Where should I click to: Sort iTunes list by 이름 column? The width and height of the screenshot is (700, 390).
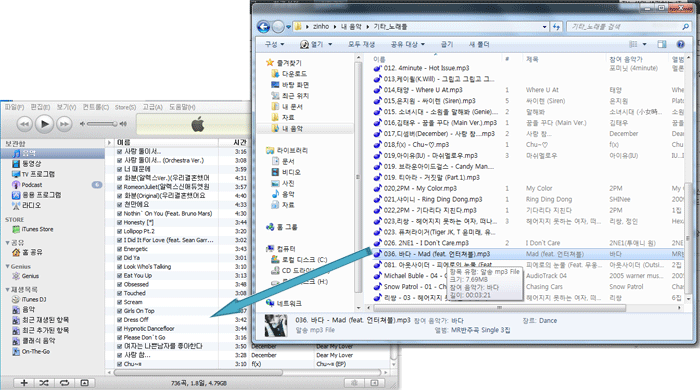(x=166, y=142)
